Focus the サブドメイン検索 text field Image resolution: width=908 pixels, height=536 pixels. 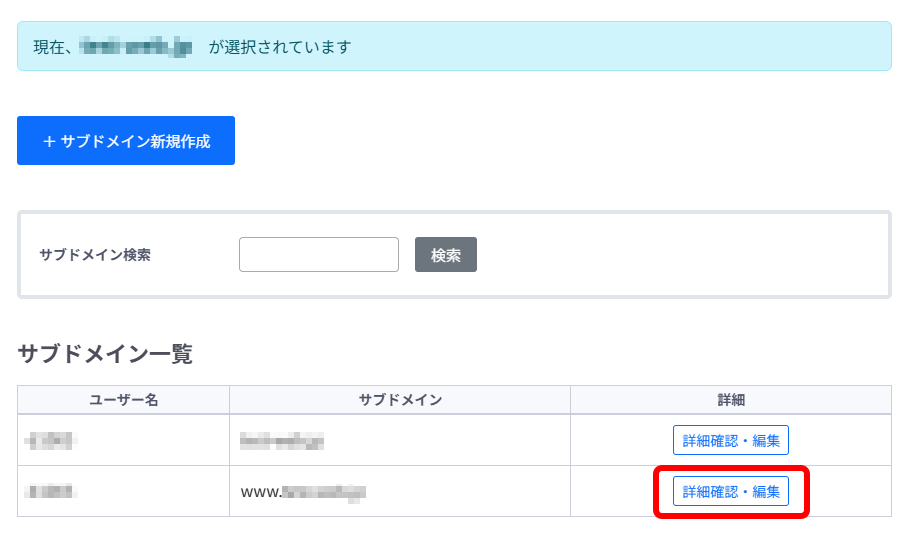point(318,254)
